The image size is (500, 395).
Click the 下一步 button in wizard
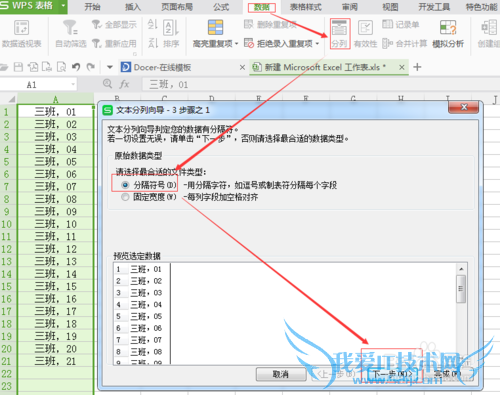tap(392, 374)
